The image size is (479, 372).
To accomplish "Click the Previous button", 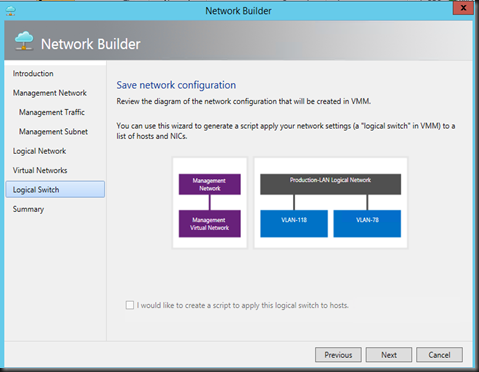I will pos(338,355).
